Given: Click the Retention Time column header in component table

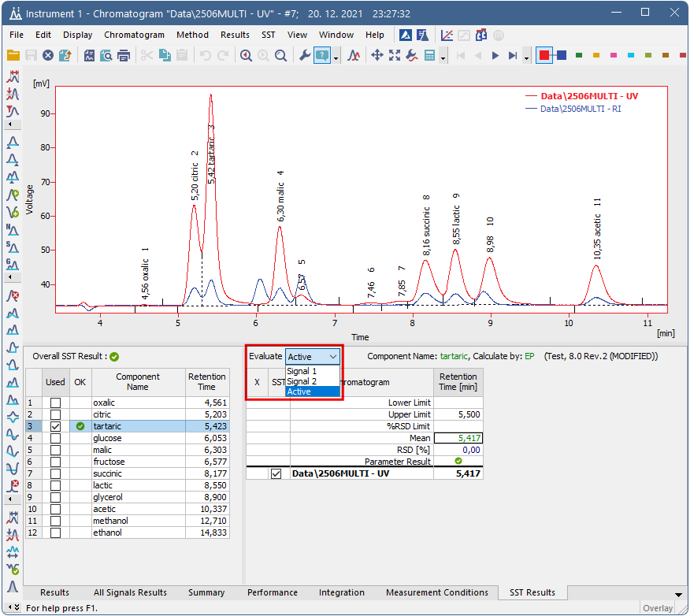Looking at the screenshot, I should [207, 382].
